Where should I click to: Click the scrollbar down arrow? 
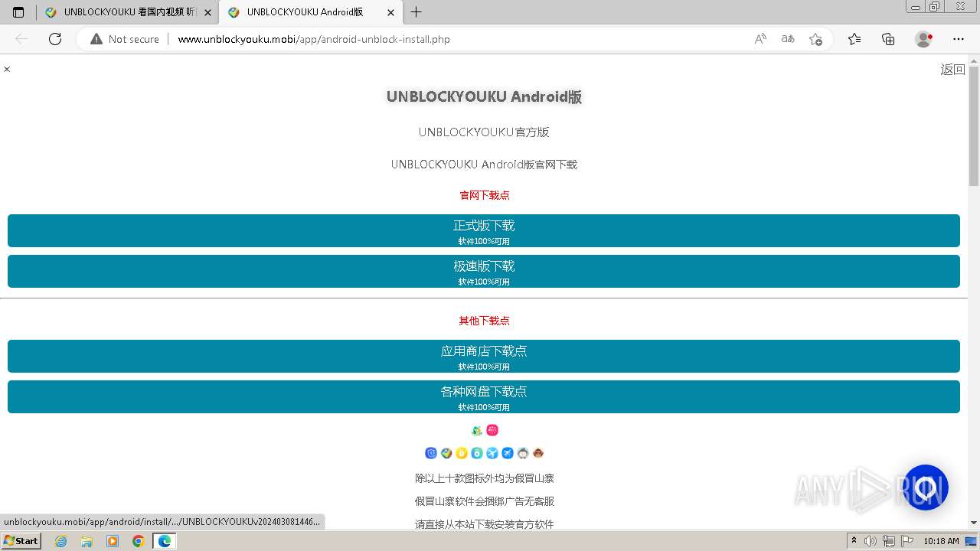click(x=974, y=523)
